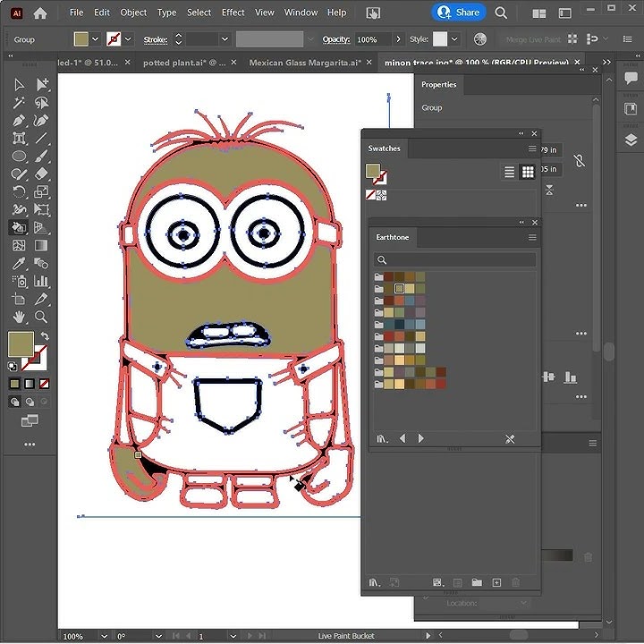Viewport: 644px width, 644px height.
Task: Open the graphic Style dropdown
Action: (x=454, y=39)
